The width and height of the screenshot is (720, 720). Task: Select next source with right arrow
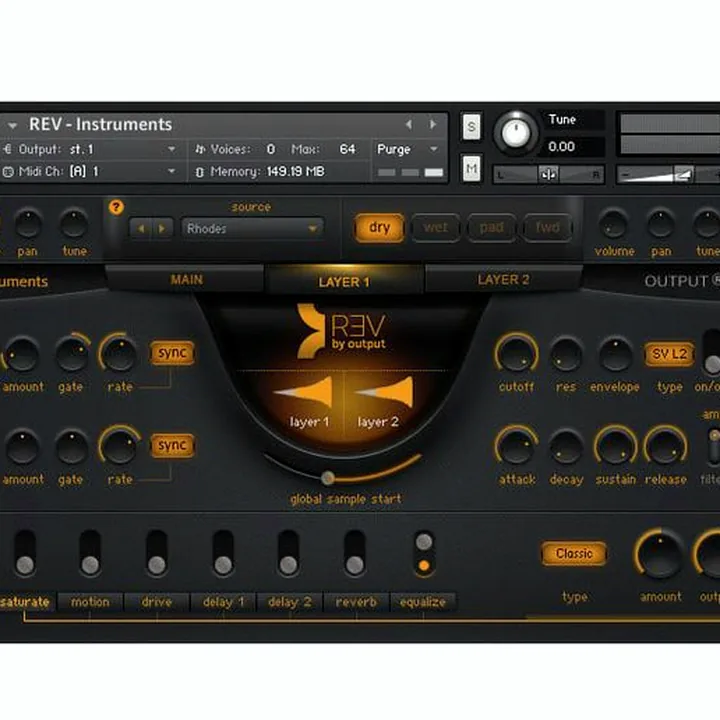point(162,228)
